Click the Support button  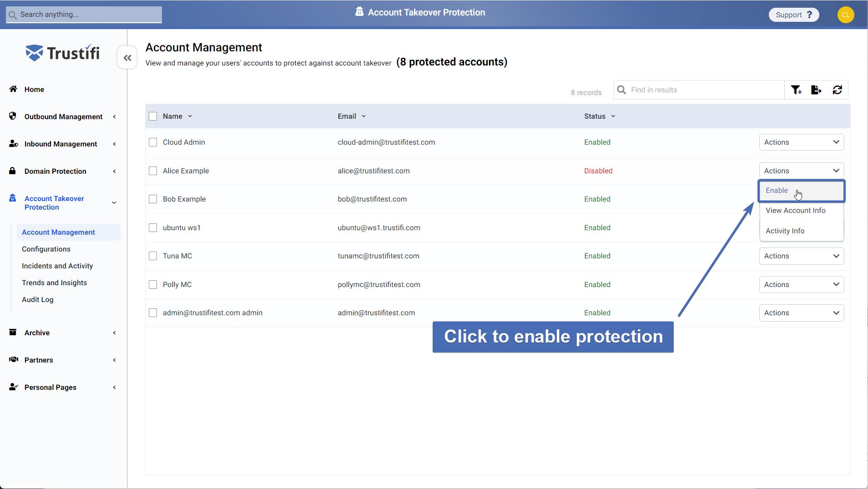point(794,15)
